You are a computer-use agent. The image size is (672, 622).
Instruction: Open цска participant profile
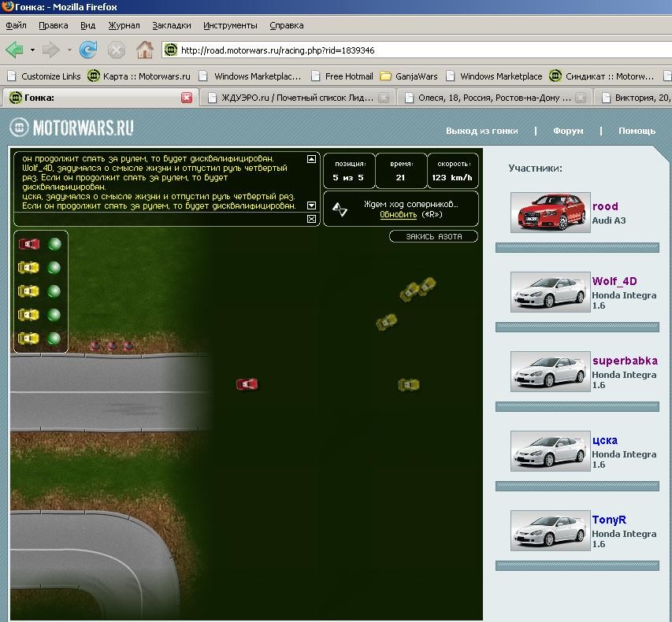(x=605, y=440)
